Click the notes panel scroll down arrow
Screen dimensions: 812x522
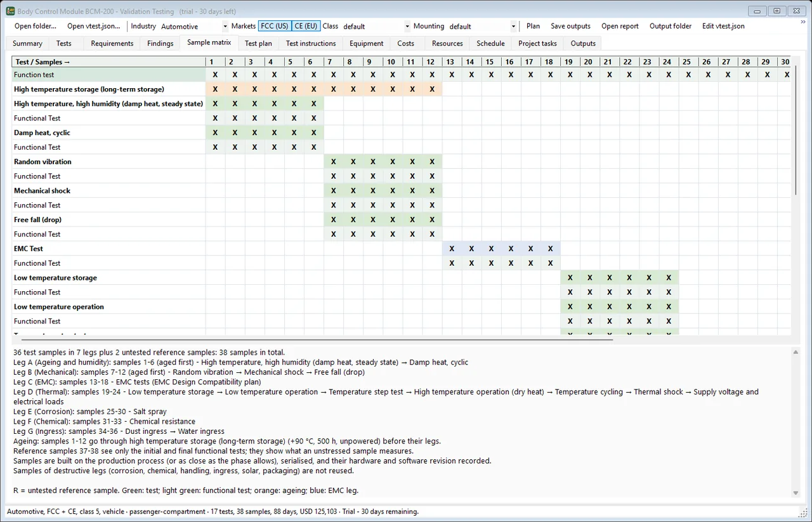point(796,493)
